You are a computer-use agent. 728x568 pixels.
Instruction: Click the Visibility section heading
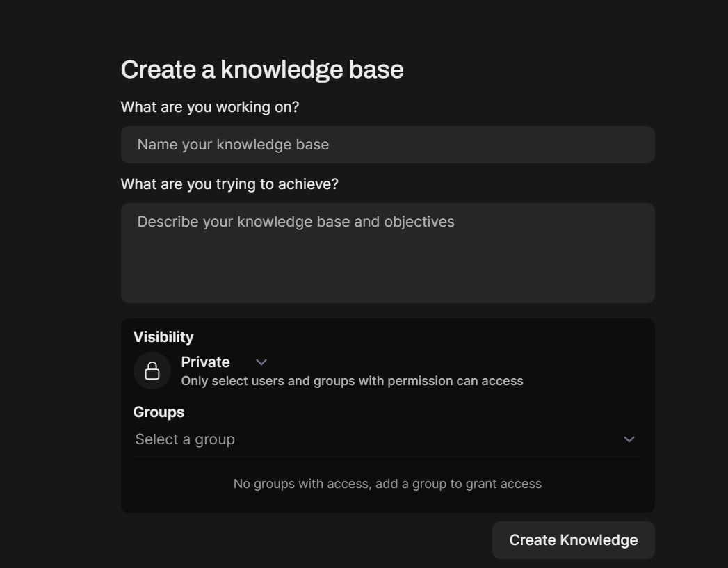163,337
